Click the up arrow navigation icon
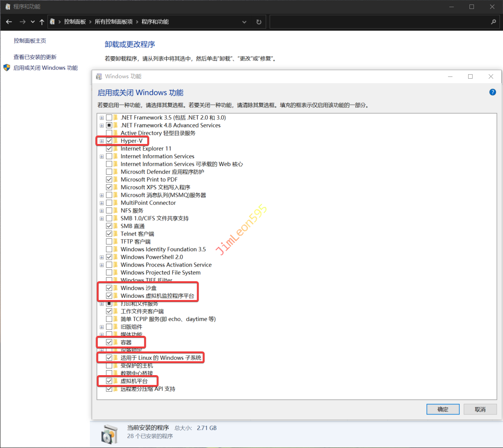Viewport: 503px width, 448px height. pos(42,21)
